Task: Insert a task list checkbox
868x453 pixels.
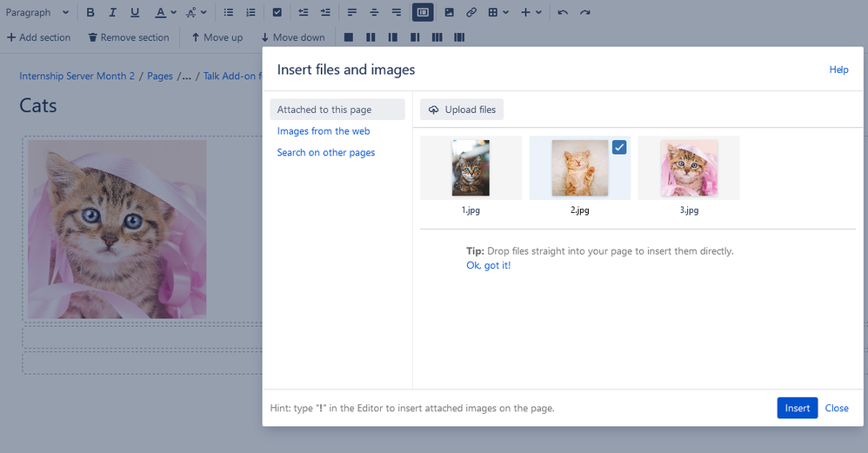Action: coord(277,12)
